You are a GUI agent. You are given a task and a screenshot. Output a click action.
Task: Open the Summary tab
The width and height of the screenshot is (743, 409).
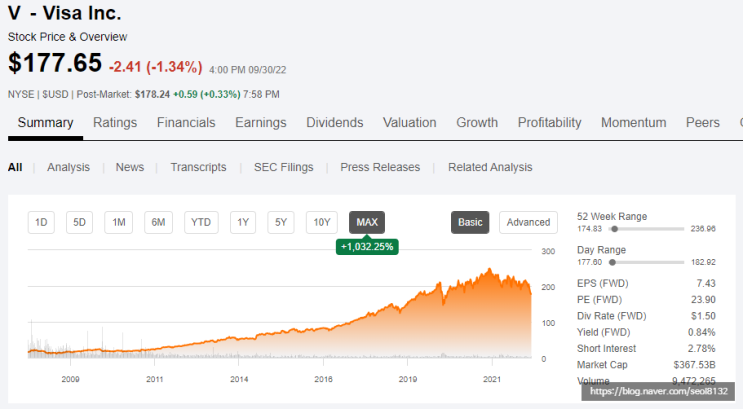(45, 123)
